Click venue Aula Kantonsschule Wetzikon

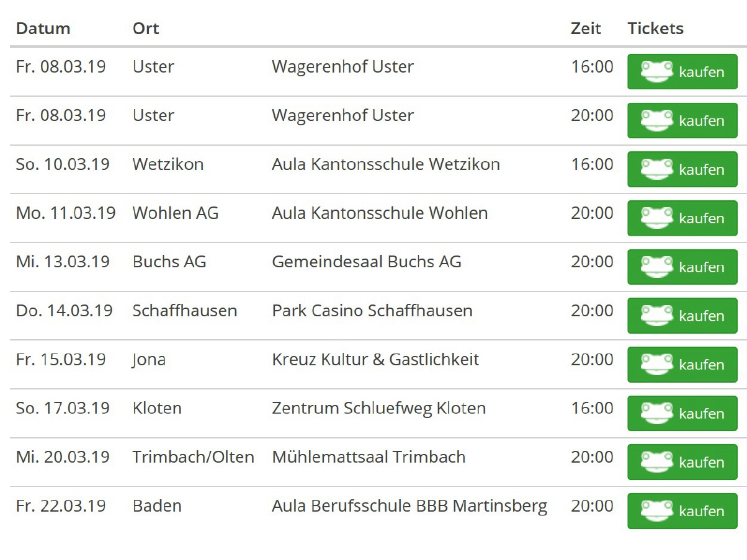click(x=385, y=164)
